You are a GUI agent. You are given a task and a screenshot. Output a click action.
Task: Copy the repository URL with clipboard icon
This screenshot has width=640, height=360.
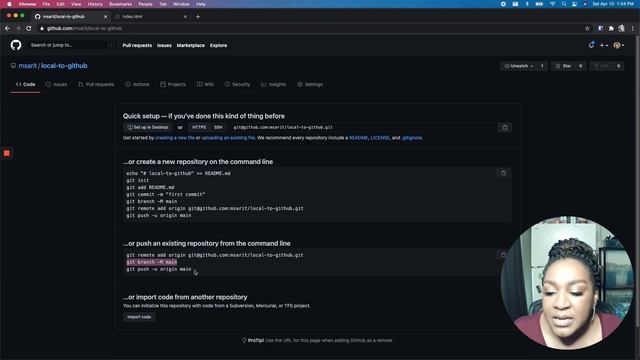click(505, 127)
